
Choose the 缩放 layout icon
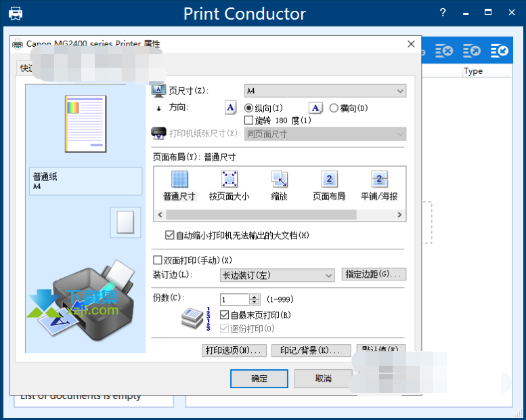click(x=279, y=179)
